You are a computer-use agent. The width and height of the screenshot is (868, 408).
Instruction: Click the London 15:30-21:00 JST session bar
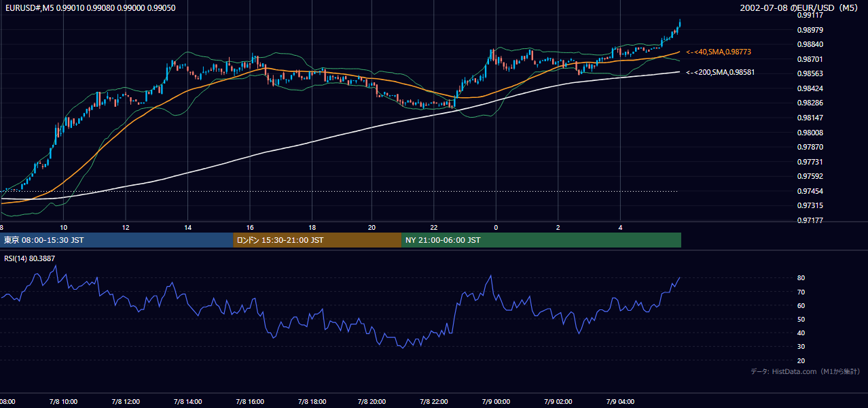pyautogui.click(x=317, y=240)
